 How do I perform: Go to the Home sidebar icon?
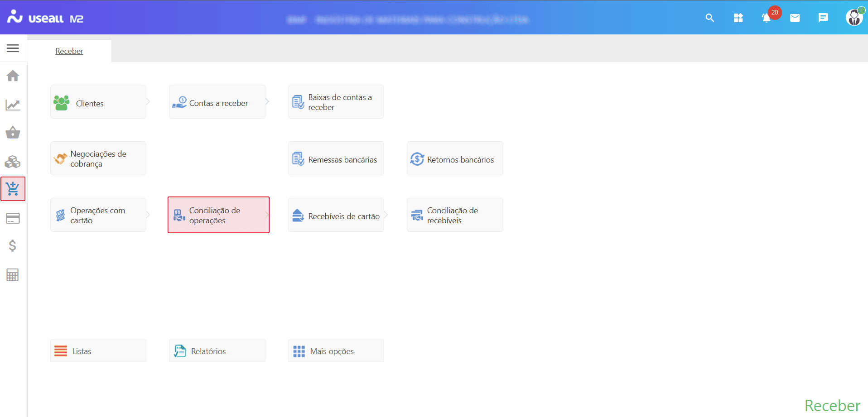click(13, 76)
